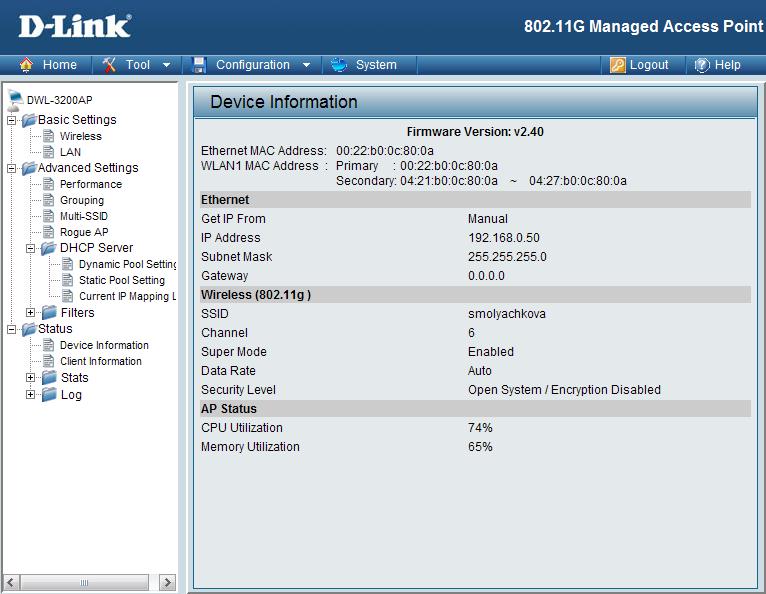The height and width of the screenshot is (594, 766).
Task: Click the Help question mark icon
Action: tap(702, 65)
